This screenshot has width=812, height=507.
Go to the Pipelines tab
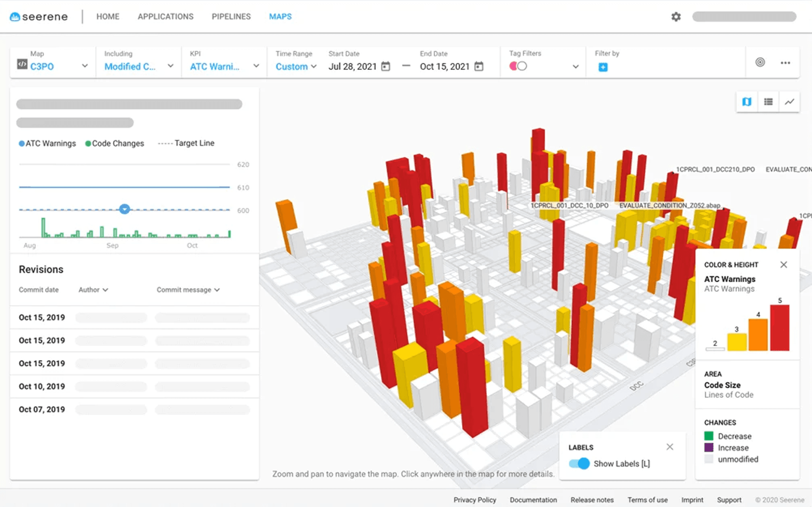pos(231,17)
